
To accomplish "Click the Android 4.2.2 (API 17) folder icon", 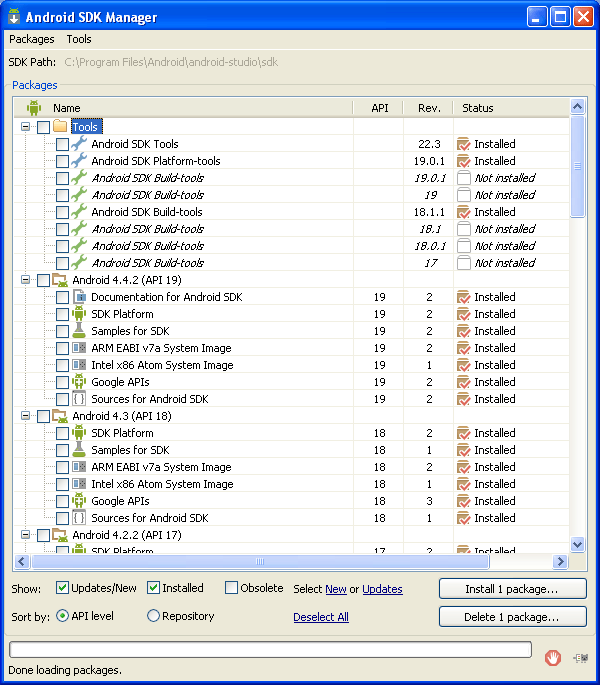I will 60,535.
